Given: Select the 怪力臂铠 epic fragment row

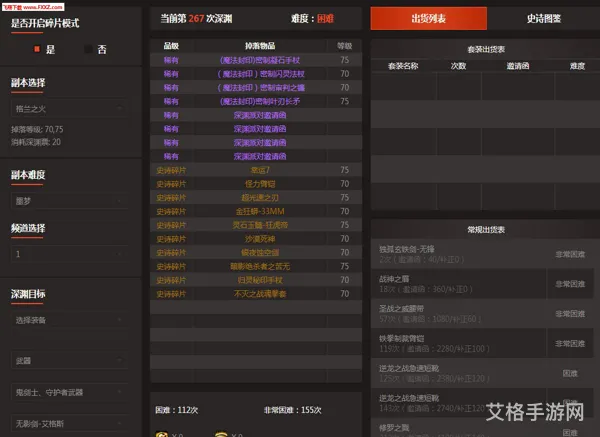Looking at the screenshot, I should point(256,184).
